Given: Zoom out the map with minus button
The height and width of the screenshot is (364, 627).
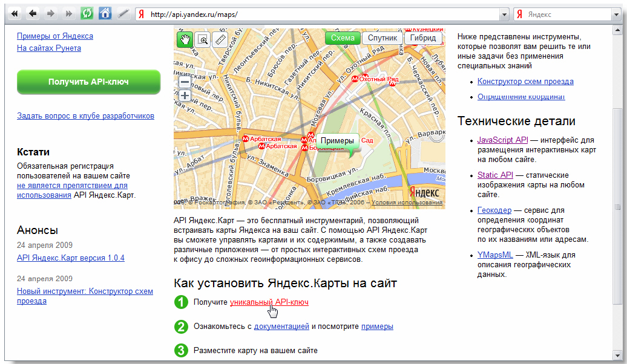Looking at the screenshot, I should [x=185, y=82].
